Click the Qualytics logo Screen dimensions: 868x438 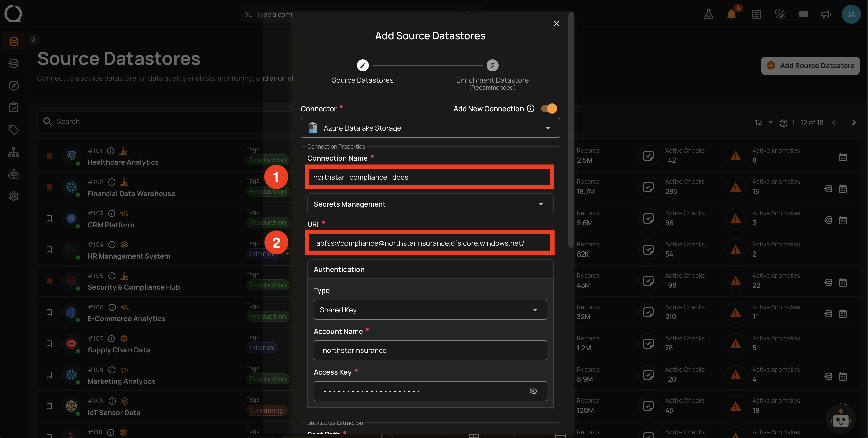13,14
